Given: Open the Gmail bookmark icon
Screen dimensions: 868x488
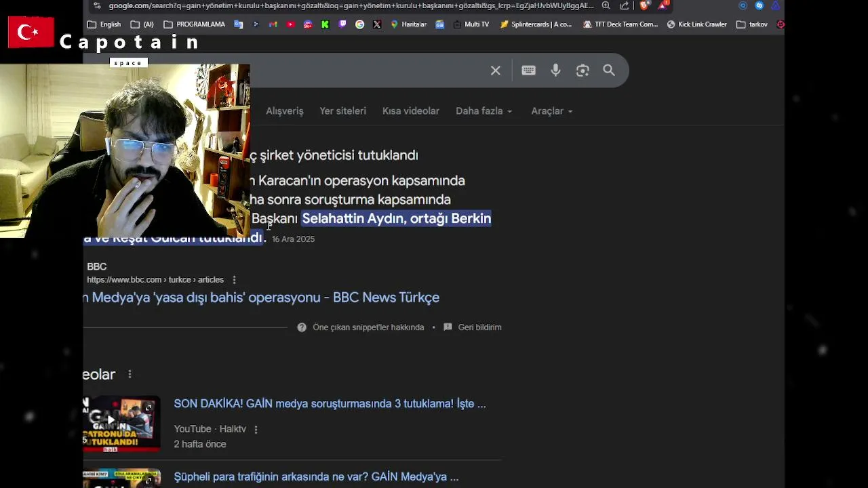Looking at the screenshot, I should point(273,24).
